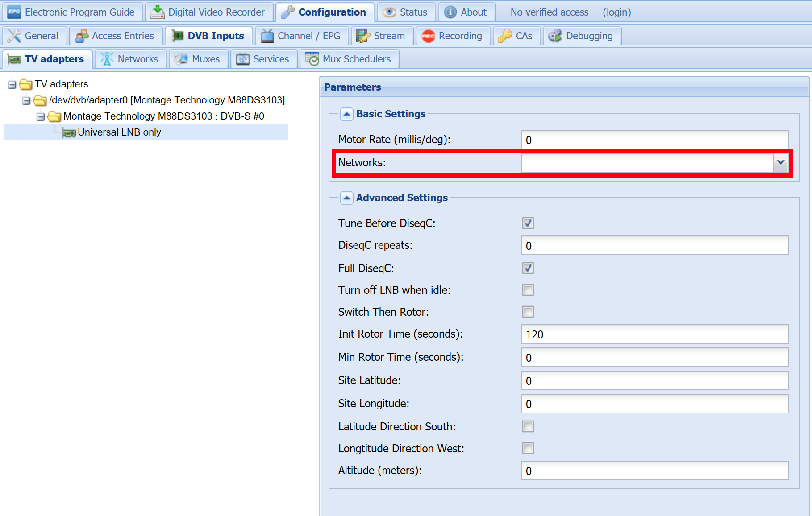Click the DVB-S #0 frontend folder icon
This screenshot has height=516, width=812.
[x=54, y=116]
